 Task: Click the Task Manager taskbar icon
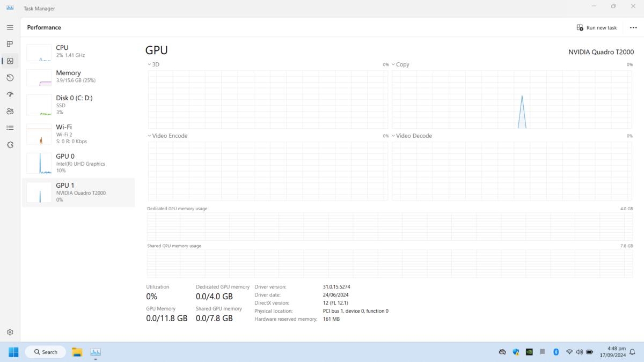click(x=96, y=352)
